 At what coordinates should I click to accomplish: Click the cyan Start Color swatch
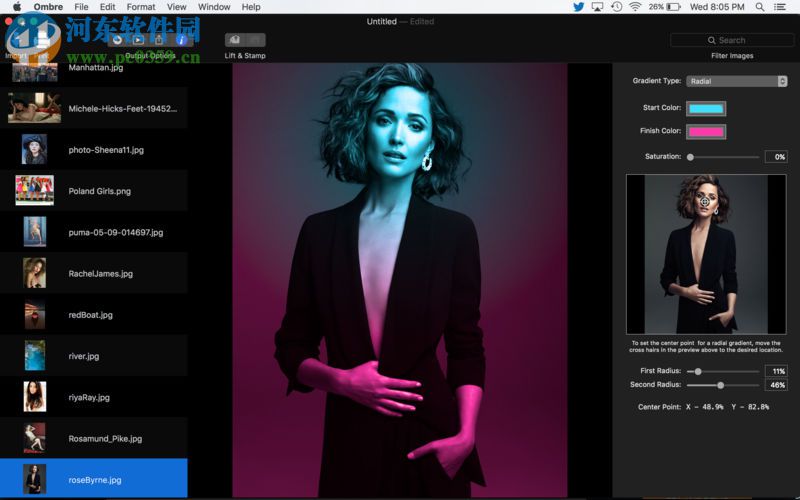coord(706,108)
